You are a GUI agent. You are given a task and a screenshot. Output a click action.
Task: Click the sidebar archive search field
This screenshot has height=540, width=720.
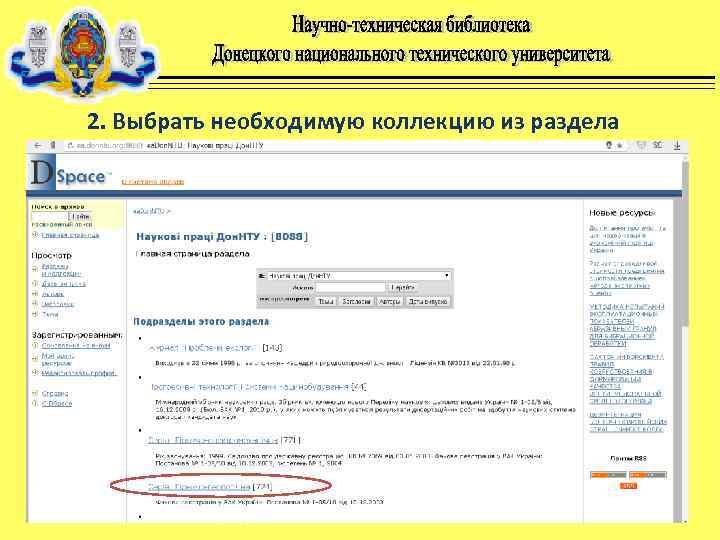(x=50, y=216)
